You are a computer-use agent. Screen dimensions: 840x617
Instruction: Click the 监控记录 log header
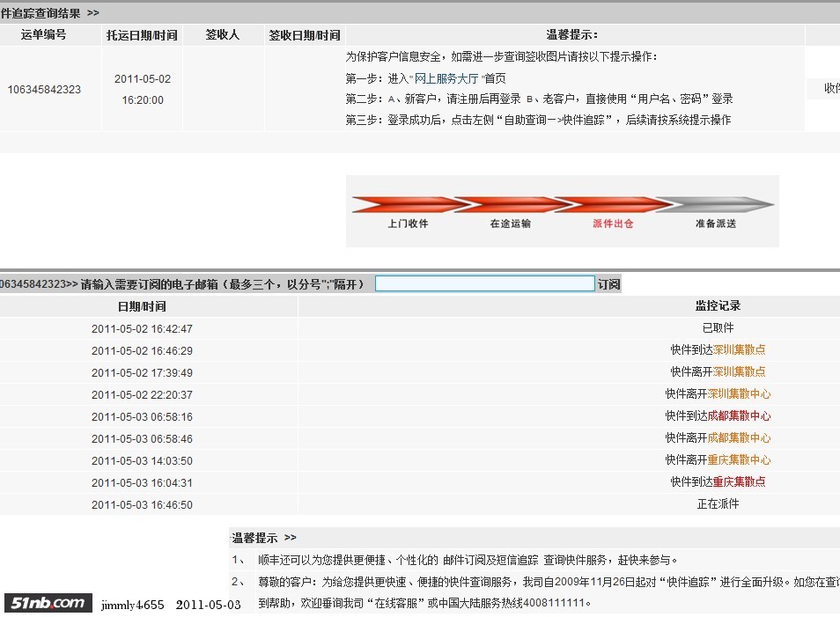[x=718, y=305]
